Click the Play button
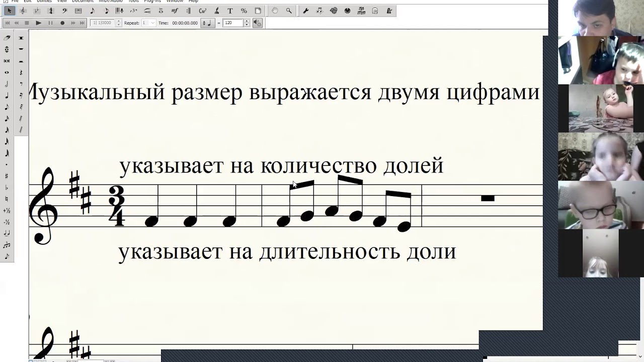The image size is (644, 362). (x=38, y=23)
